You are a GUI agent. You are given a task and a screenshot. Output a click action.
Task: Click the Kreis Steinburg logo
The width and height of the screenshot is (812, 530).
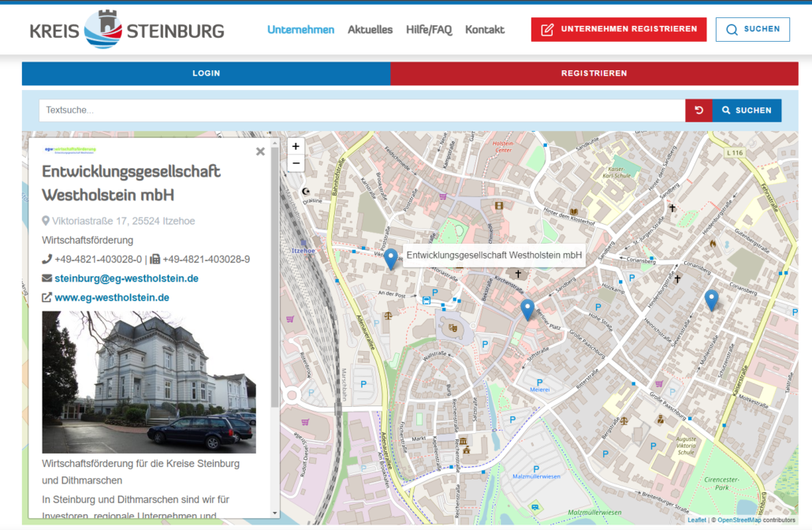(x=127, y=30)
